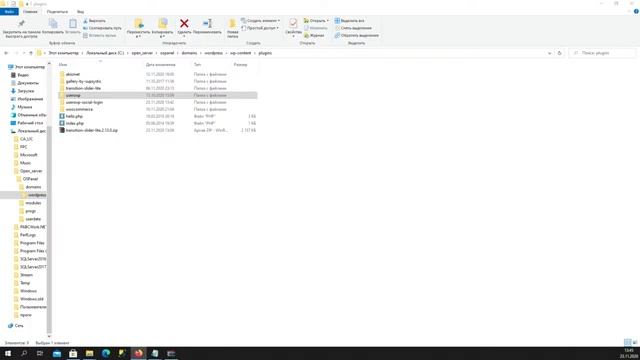Viewport: 640px width, 360px height.
Task: Open Копировать в (Copy to) dropdown
Action: point(162,29)
